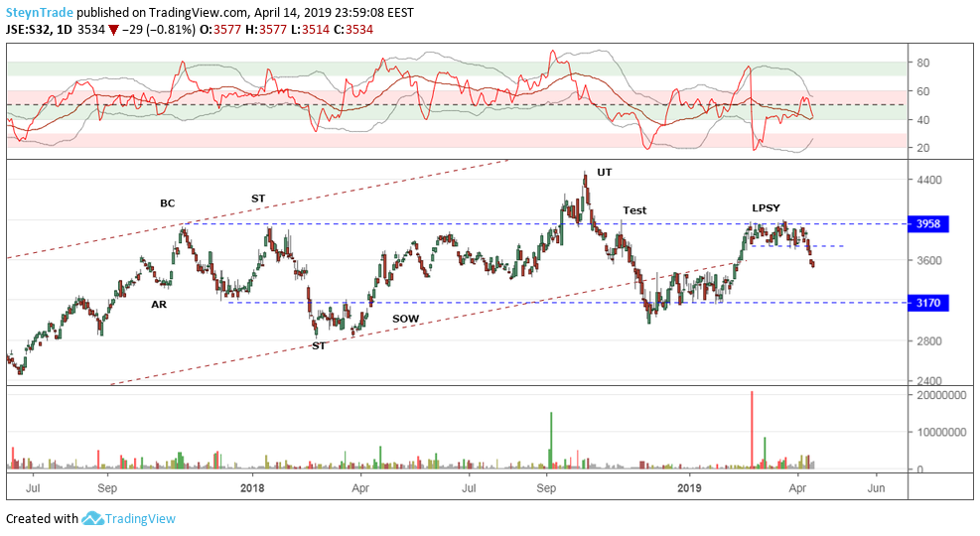The image size is (980, 536).
Task: Click the TradingView logo icon at bottom
Action: point(92,518)
